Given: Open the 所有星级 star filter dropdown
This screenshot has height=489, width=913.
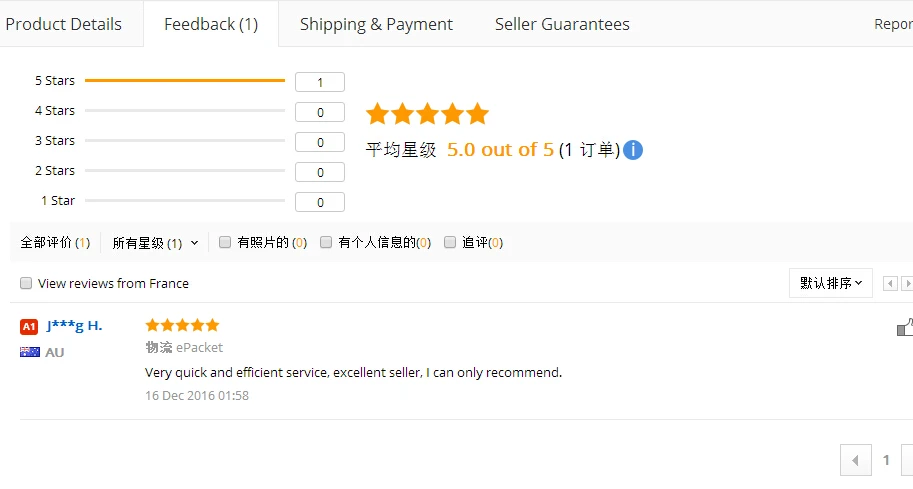Looking at the screenshot, I should [x=155, y=243].
